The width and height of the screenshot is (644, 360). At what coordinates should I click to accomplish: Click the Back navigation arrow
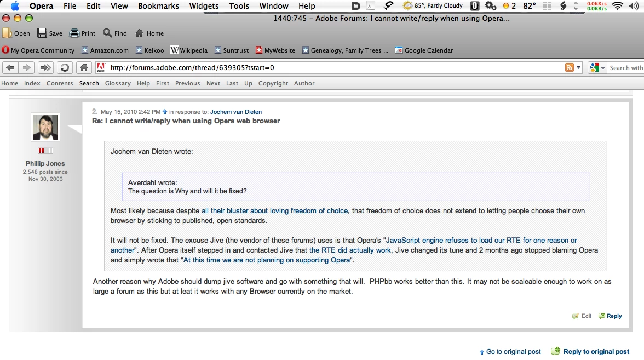(10, 68)
